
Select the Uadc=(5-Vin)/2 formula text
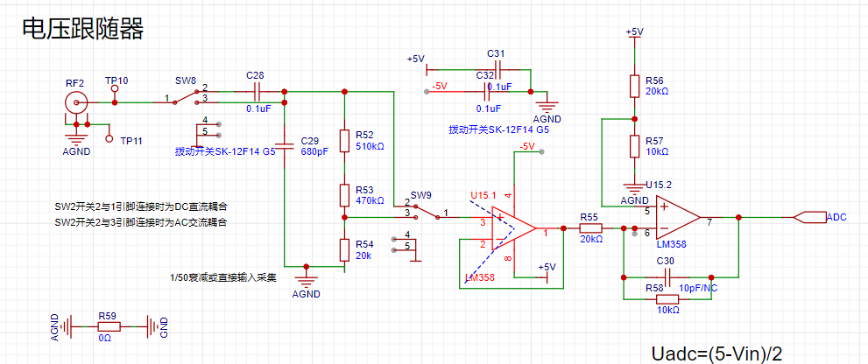(x=716, y=353)
